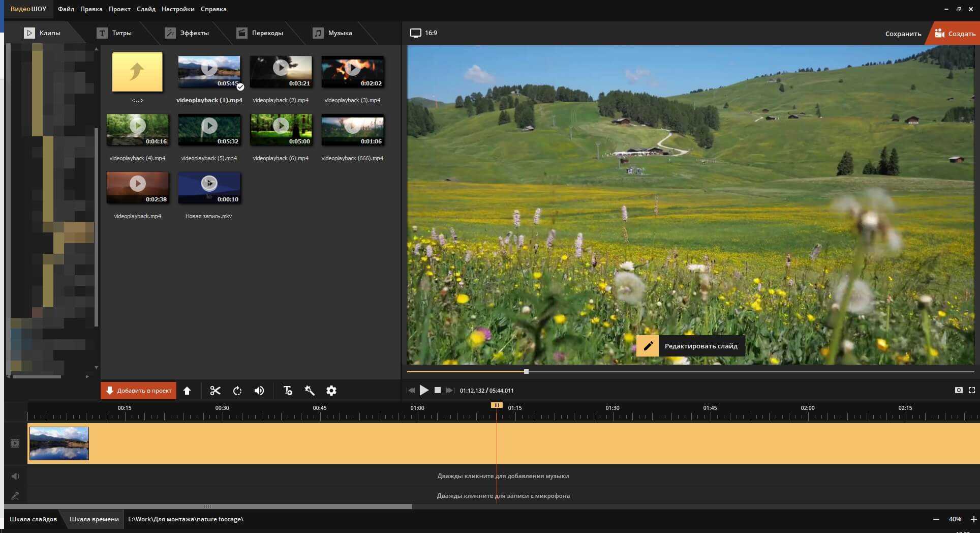Zoom out the timeline with minus
The image size is (980, 533).
point(936,519)
